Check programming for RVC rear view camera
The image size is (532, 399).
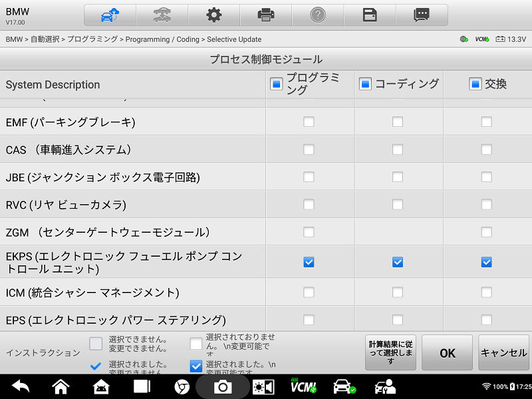click(309, 205)
